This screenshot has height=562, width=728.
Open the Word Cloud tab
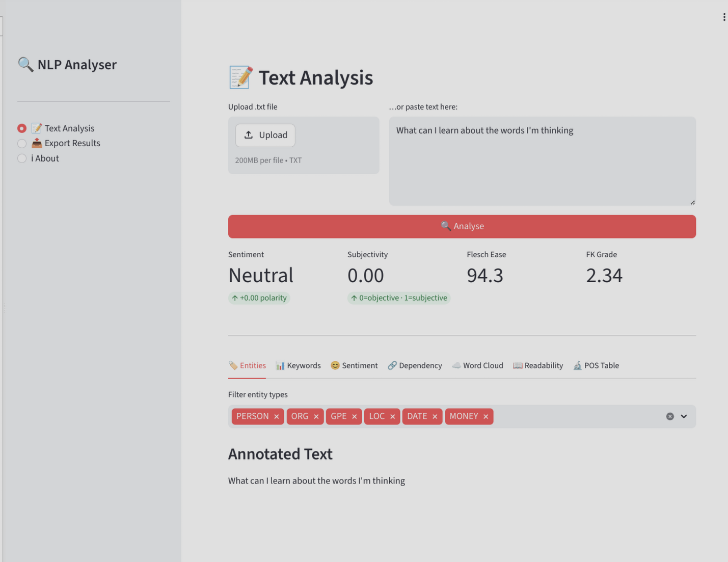tap(477, 365)
